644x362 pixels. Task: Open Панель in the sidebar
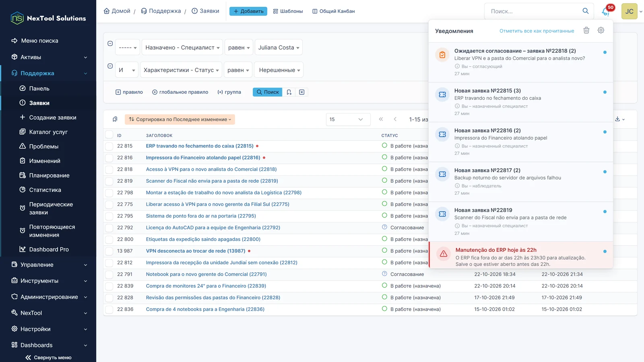[39, 88]
